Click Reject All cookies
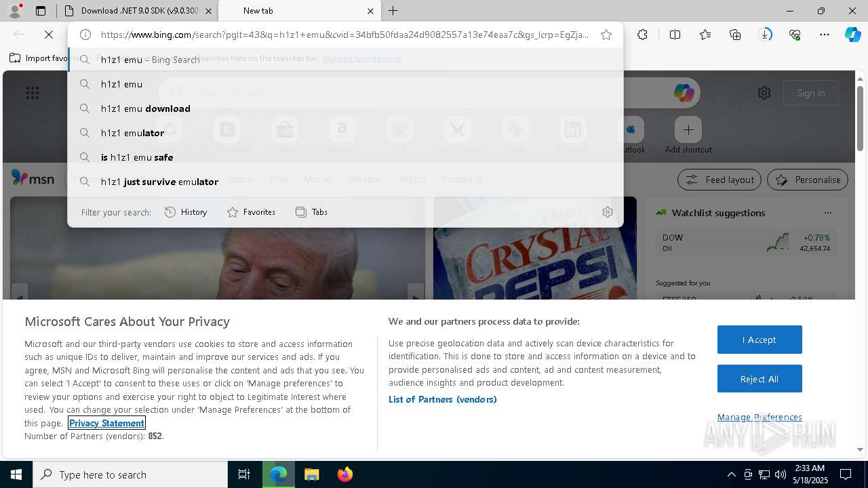 [x=759, y=379]
